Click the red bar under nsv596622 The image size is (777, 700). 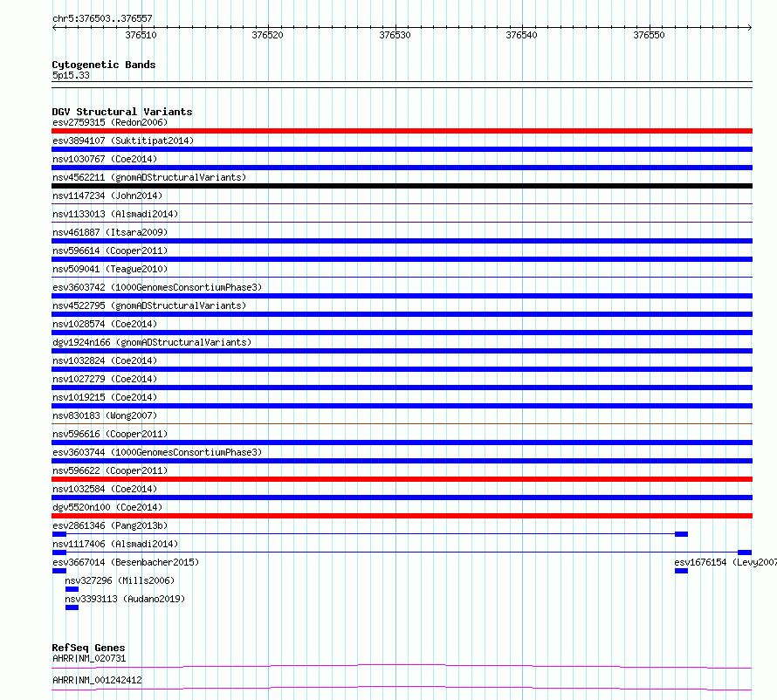click(402, 479)
